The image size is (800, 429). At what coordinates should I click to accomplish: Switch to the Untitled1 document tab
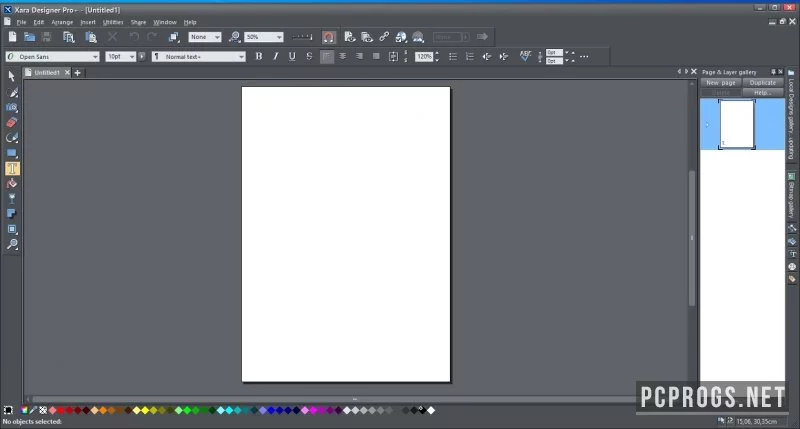coord(46,72)
